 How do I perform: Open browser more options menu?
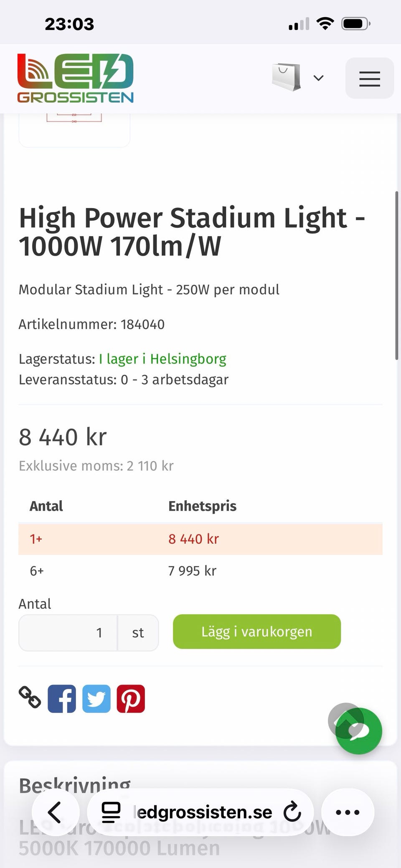(x=348, y=812)
